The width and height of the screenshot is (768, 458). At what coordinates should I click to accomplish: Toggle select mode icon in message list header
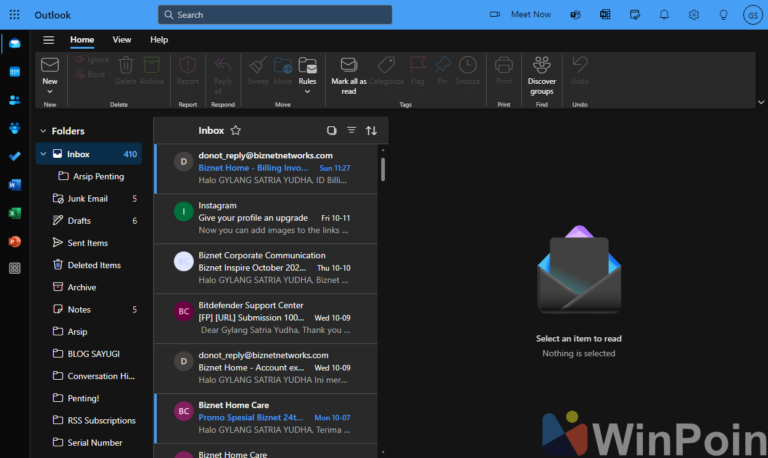tap(332, 130)
